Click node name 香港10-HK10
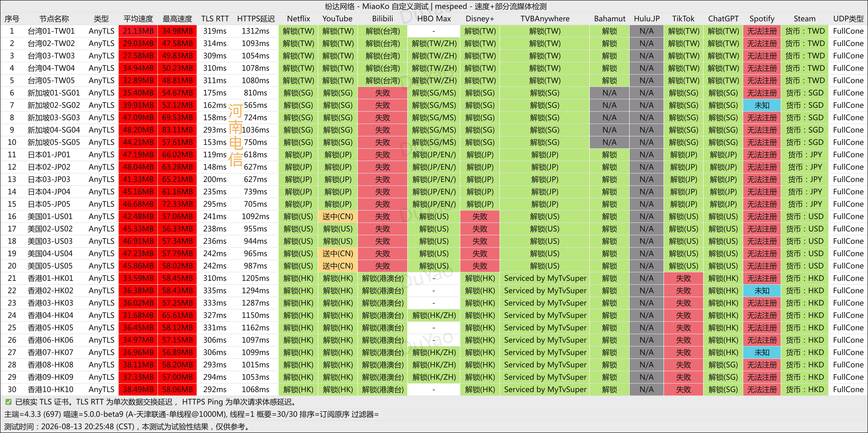The width and height of the screenshot is (868, 433). pyautogui.click(x=50, y=390)
